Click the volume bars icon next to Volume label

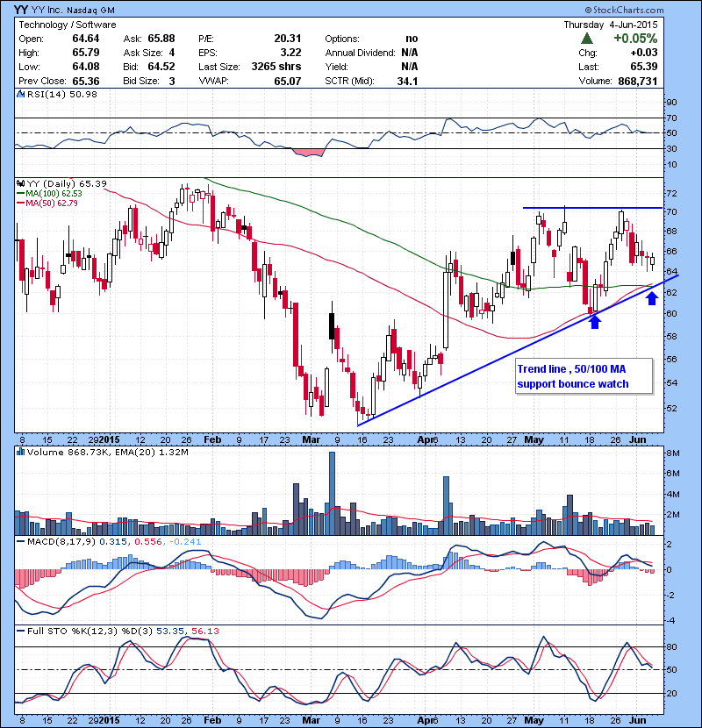20,452
